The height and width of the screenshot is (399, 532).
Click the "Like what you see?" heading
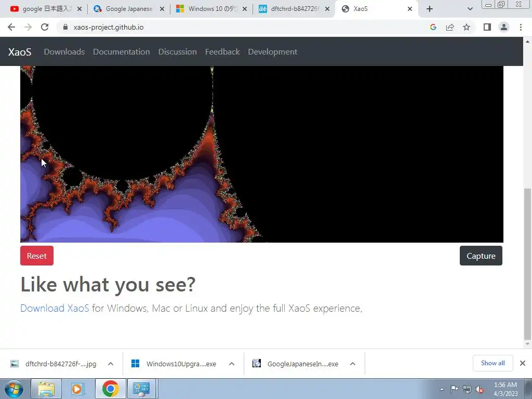point(108,284)
